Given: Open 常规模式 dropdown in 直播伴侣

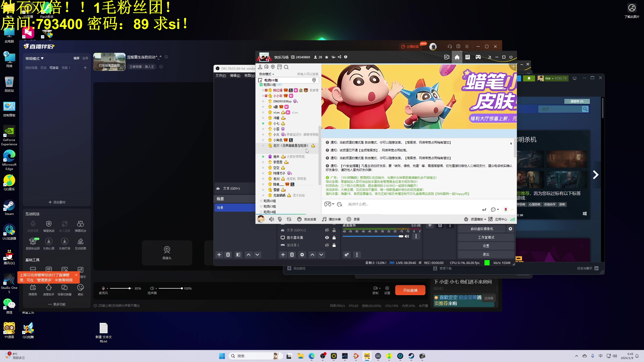Looking at the screenshot, I should point(35,58).
